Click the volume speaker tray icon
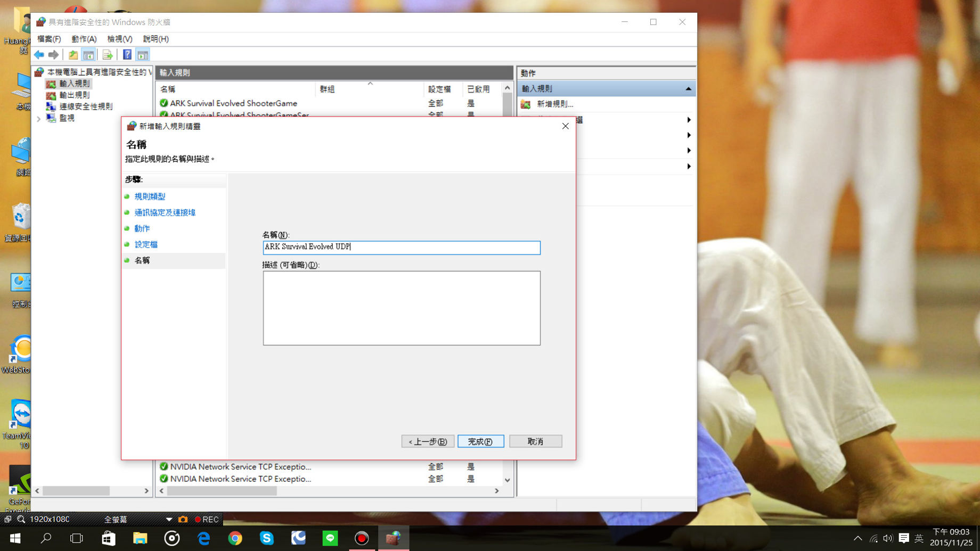980x551 pixels. pos(888,538)
